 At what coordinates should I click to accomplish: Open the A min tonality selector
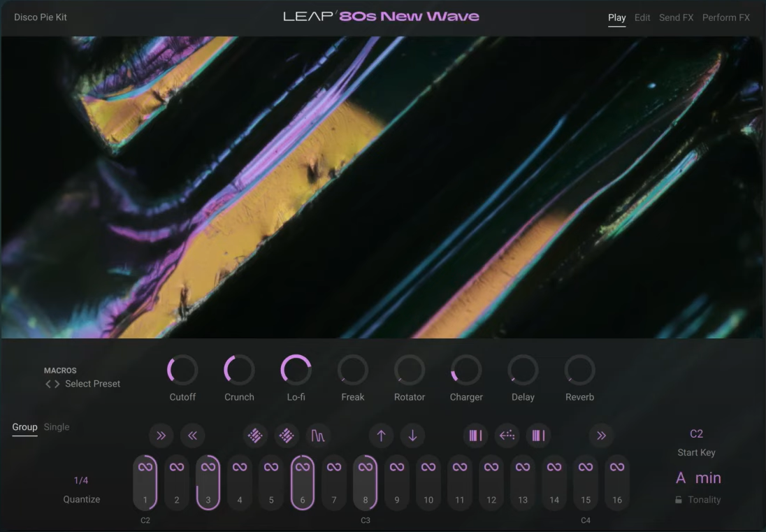pos(698,478)
